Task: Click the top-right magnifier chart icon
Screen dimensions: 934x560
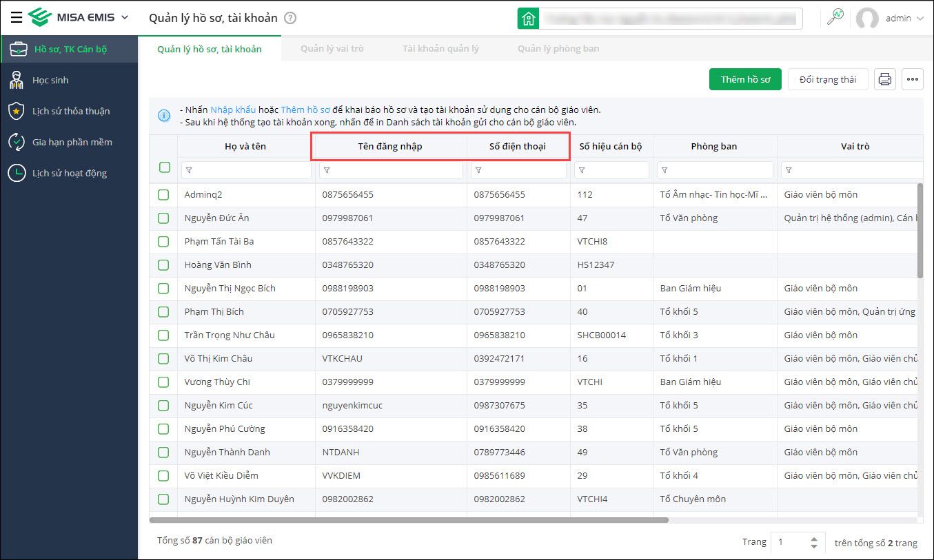Action: tap(835, 19)
